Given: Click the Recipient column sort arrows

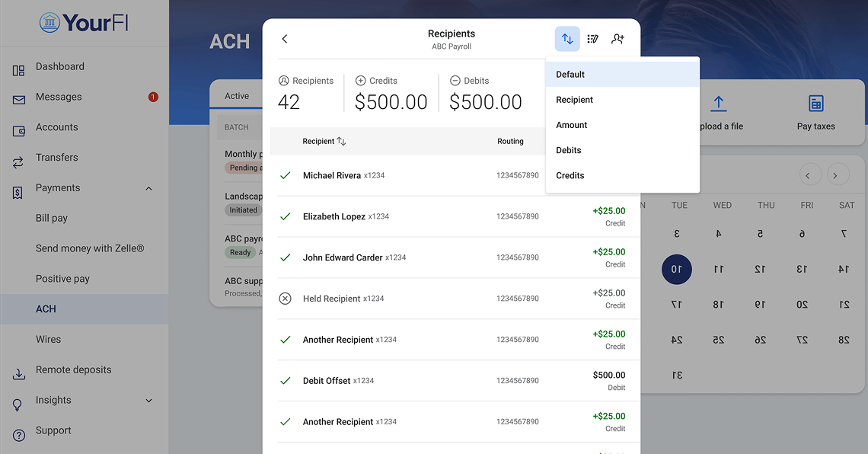Looking at the screenshot, I should coord(342,141).
